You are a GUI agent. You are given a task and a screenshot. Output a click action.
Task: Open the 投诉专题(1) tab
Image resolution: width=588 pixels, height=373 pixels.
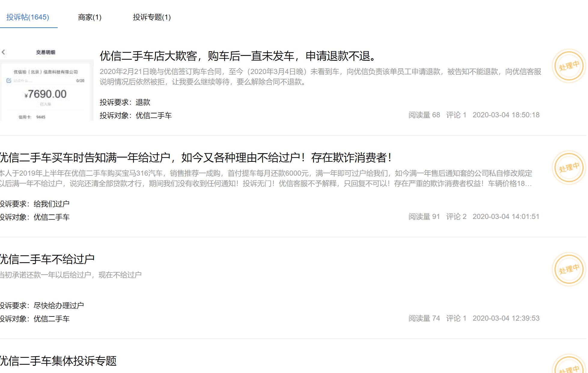pos(151,17)
